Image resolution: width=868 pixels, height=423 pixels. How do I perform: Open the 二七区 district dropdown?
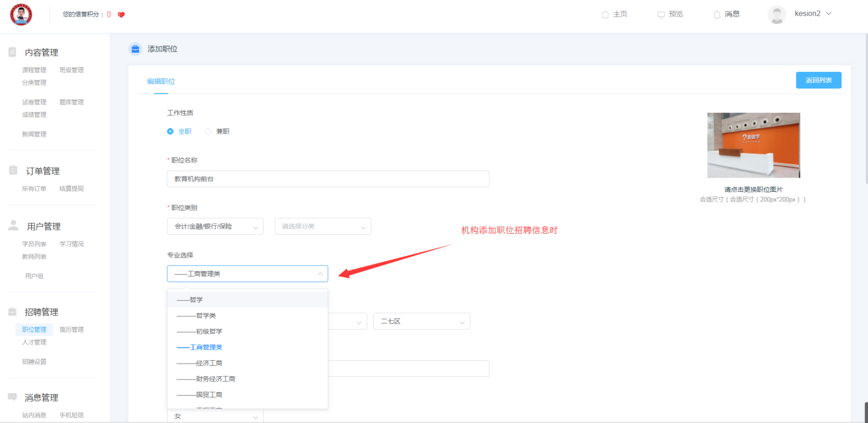(422, 321)
